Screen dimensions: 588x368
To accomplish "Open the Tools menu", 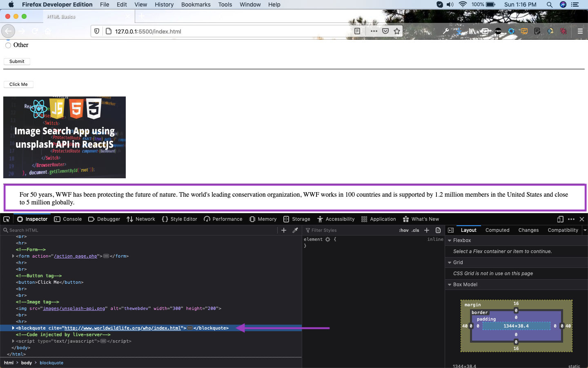I will pyautogui.click(x=225, y=4).
